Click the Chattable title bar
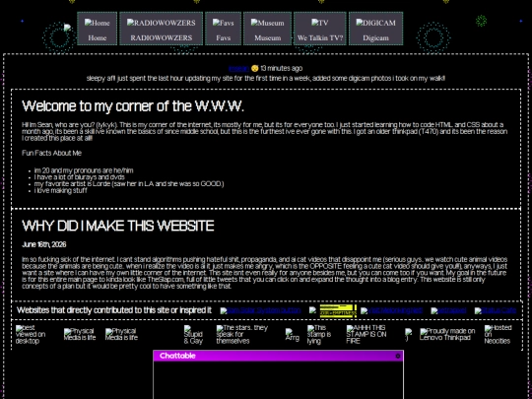The image size is (532, 399). (278, 356)
